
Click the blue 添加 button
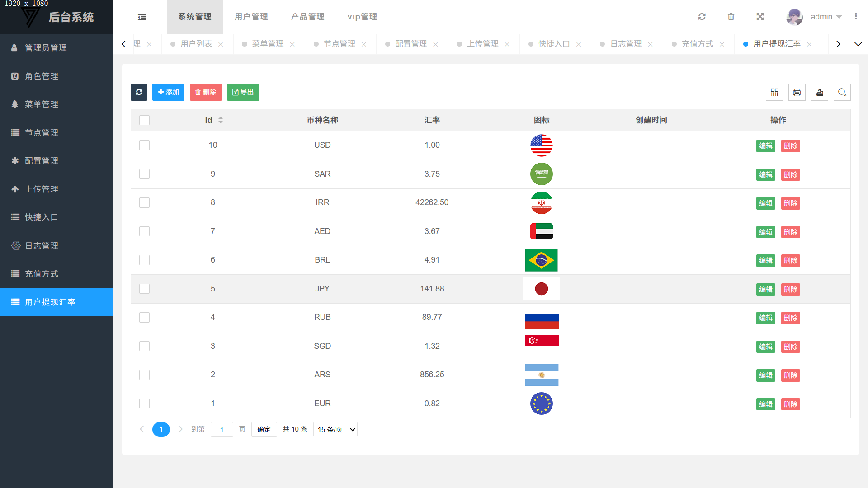click(168, 92)
